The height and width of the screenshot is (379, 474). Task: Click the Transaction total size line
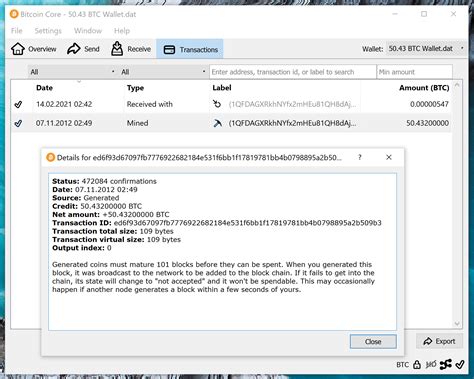pyautogui.click(x=113, y=231)
